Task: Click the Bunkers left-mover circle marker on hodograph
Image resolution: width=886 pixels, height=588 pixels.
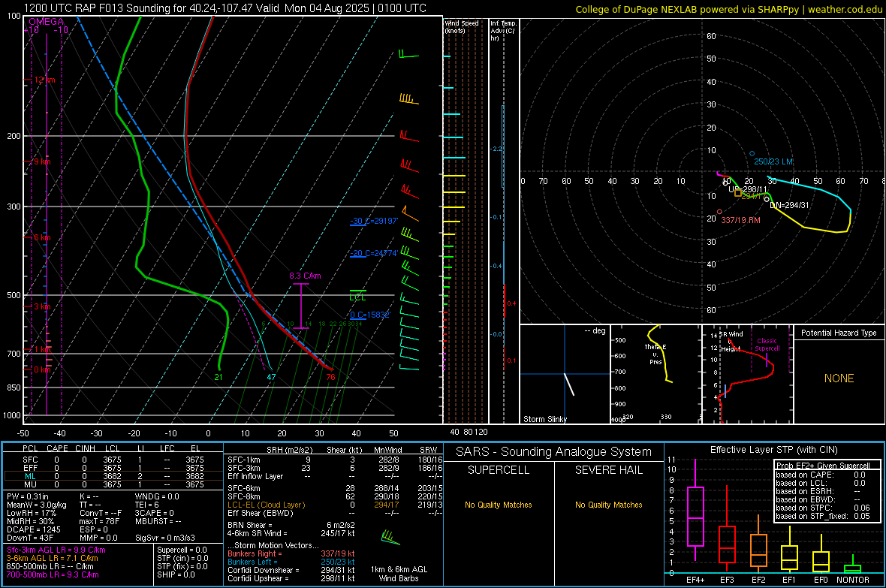Action: point(752,154)
